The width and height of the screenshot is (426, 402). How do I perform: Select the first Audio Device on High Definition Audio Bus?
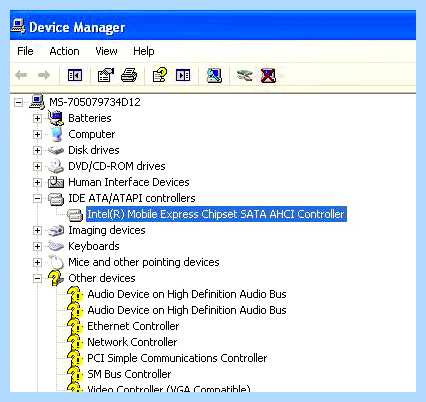[187, 294]
